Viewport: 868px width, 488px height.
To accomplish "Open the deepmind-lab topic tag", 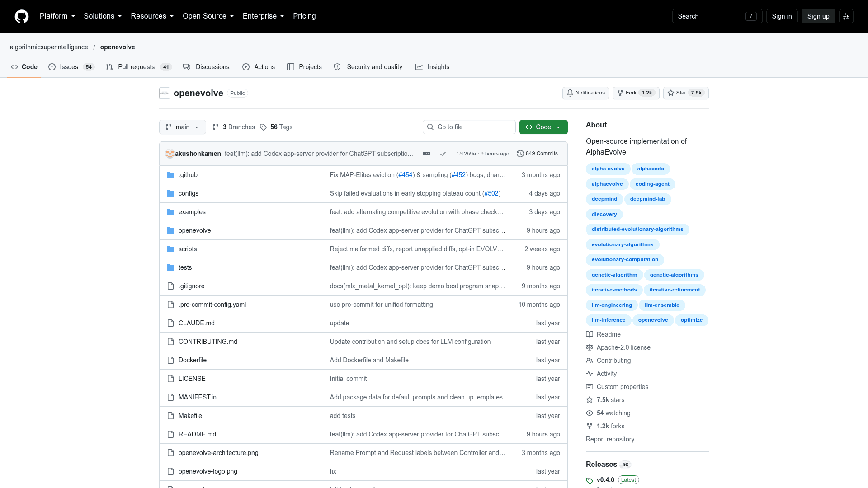I will tap(647, 199).
